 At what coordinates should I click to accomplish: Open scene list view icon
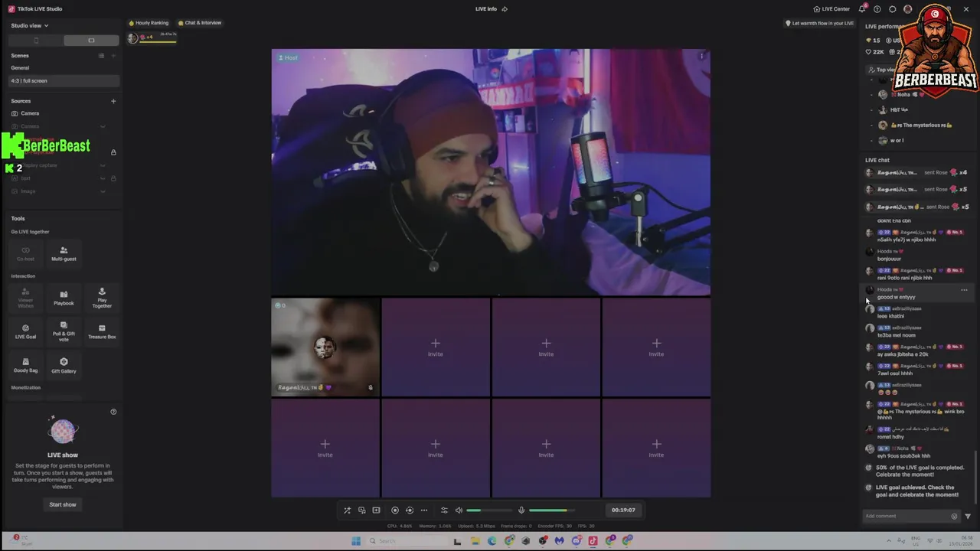[x=101, y=55]
